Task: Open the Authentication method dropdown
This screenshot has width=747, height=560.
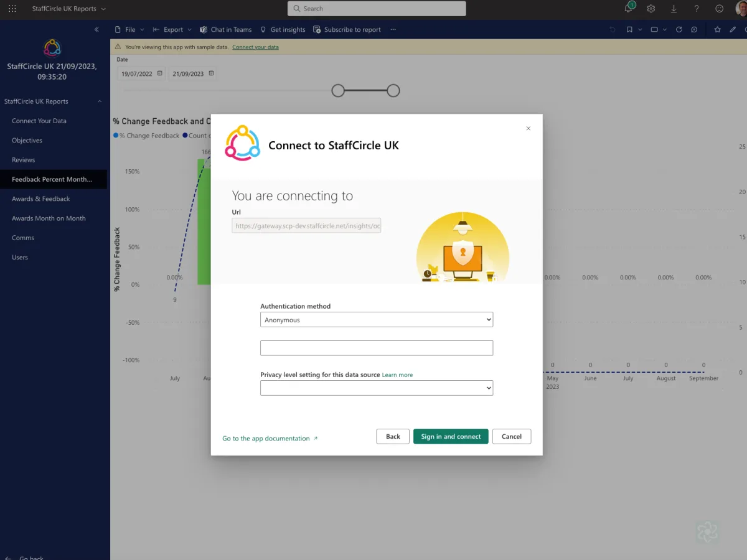Action: [377, 320]
